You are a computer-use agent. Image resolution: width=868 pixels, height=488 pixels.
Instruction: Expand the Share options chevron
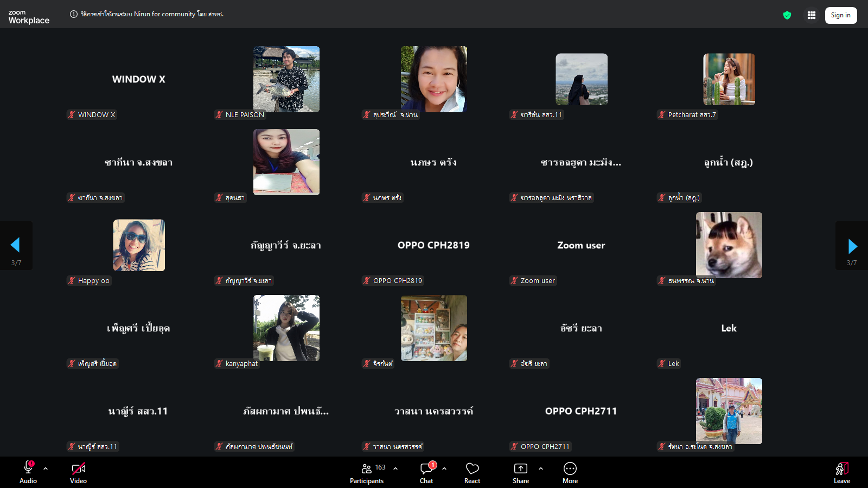tap(541, 468)
